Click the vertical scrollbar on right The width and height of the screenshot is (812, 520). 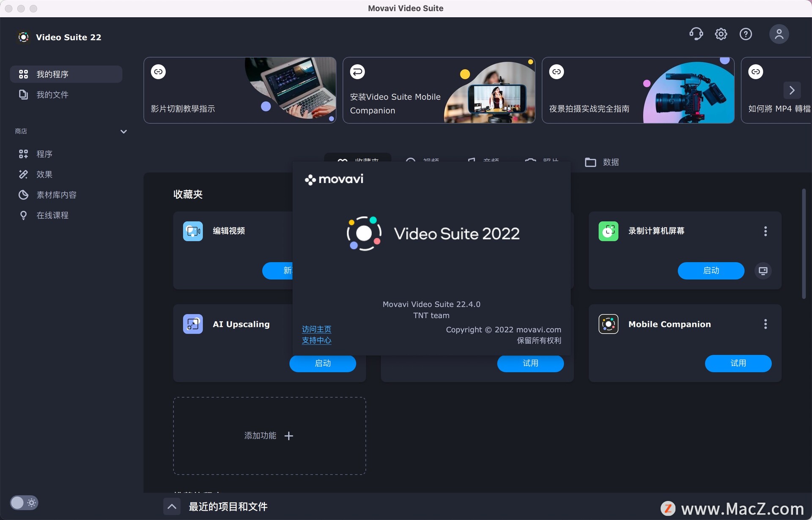pos(804,244)
